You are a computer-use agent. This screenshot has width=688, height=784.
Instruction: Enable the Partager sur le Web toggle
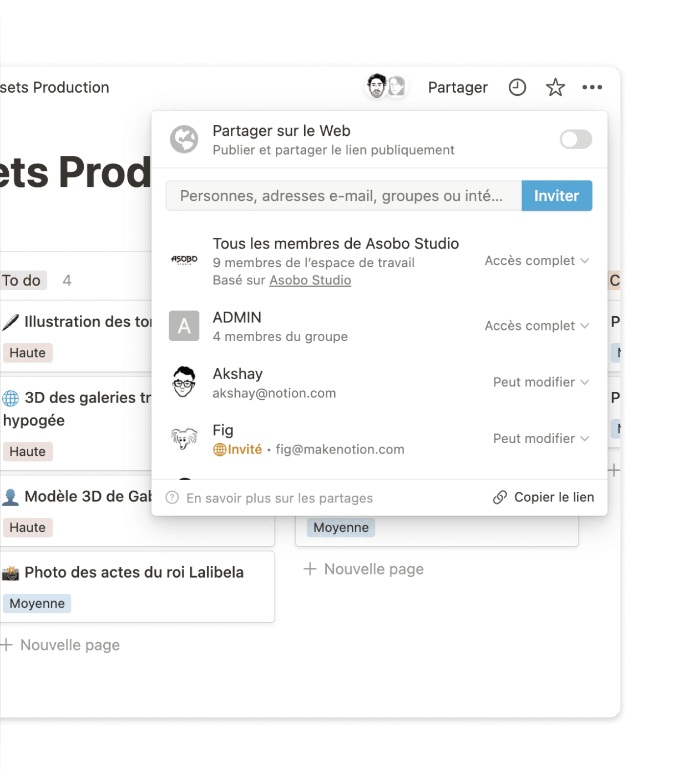[x=575, y=139]
